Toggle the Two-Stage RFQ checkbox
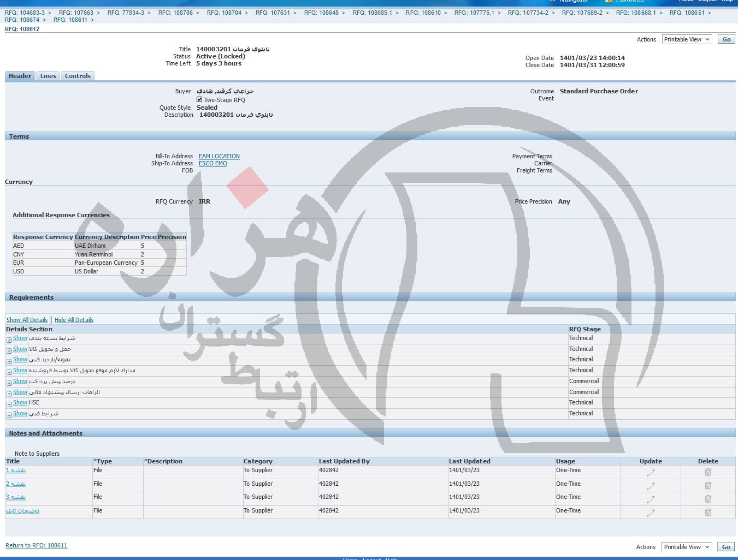 tap(199, 100)
